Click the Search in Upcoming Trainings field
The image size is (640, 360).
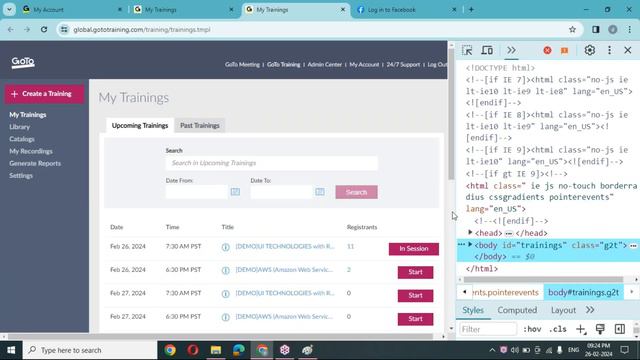point(271,163)
